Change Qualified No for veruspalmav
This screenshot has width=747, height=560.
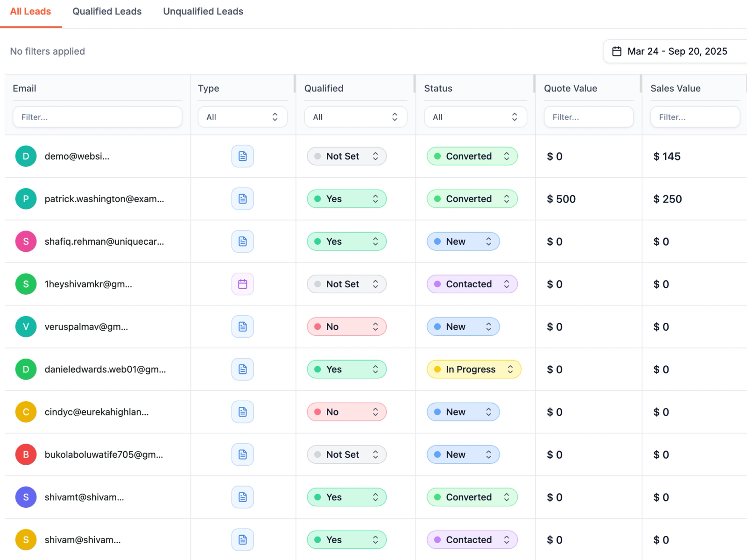pos(346,326)
